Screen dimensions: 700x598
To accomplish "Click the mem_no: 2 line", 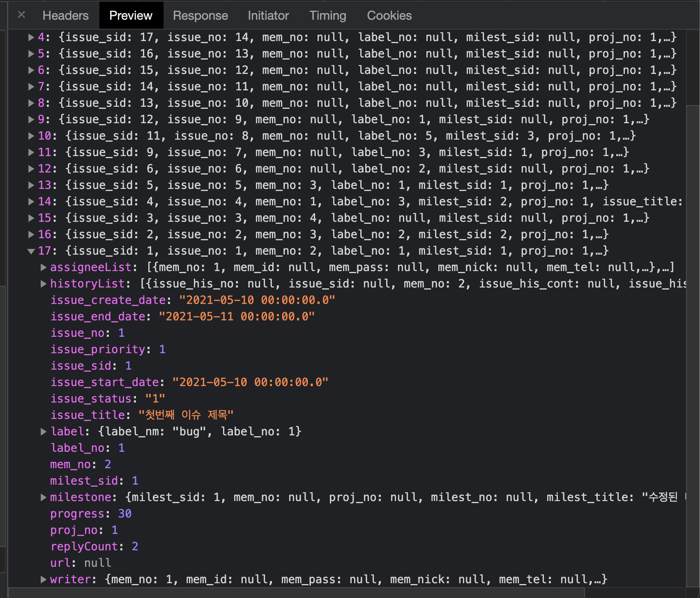I will click(81, 465).
